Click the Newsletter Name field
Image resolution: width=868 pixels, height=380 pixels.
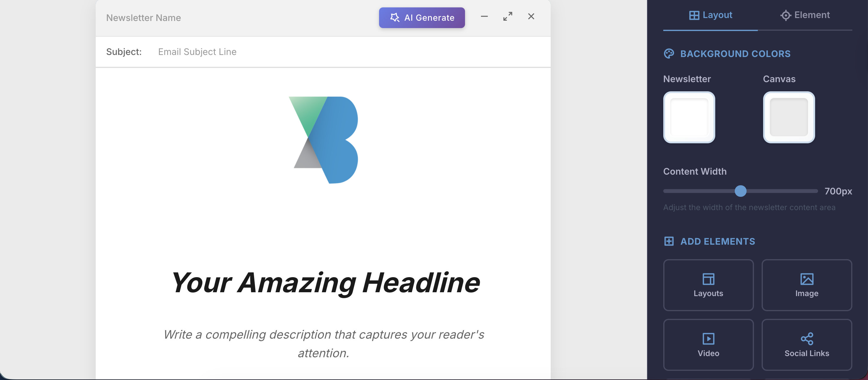(x=143, y=17)
